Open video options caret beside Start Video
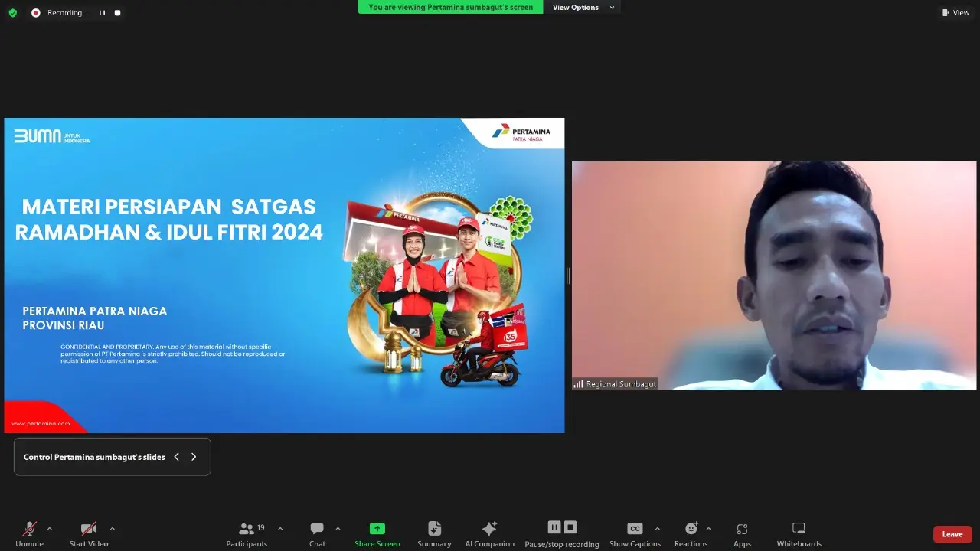Image resolution: width=980 pixels, height=551 pixels. click(113, 529)
